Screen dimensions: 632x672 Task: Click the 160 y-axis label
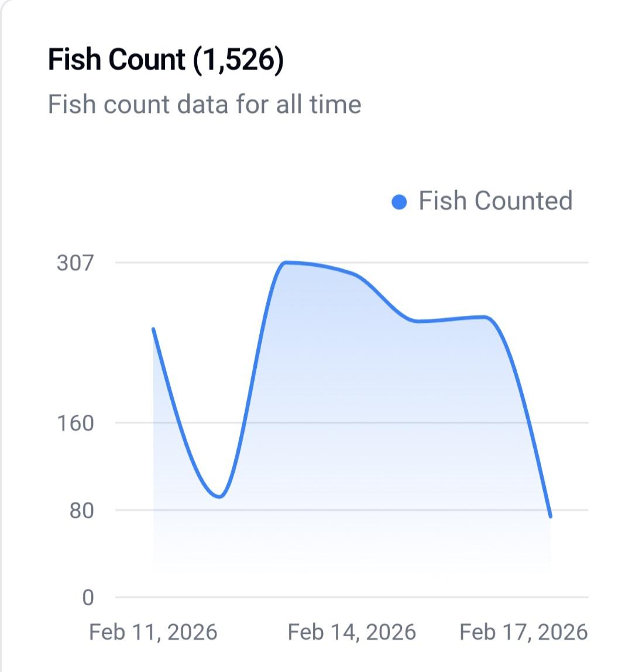[x=75, y=423]
